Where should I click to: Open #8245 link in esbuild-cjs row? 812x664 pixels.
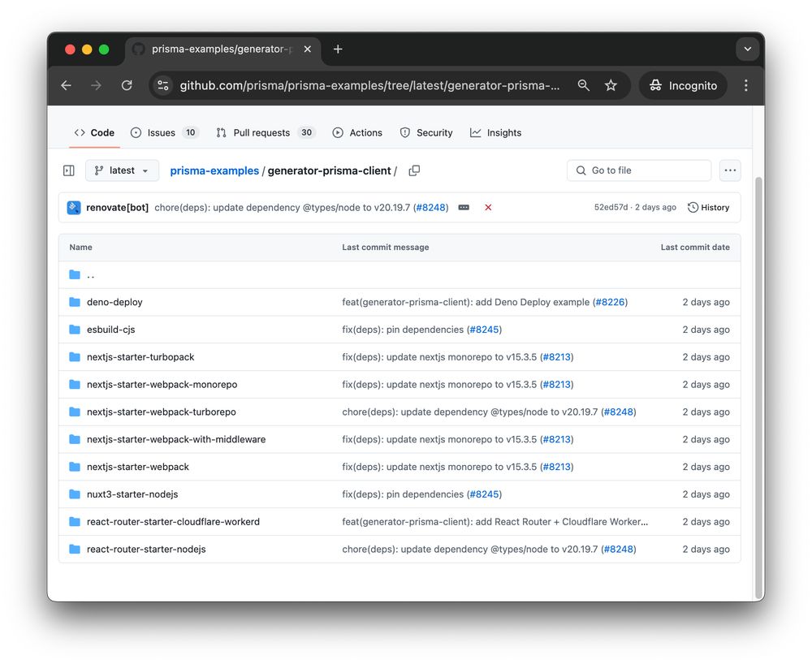tap(484, 330)
